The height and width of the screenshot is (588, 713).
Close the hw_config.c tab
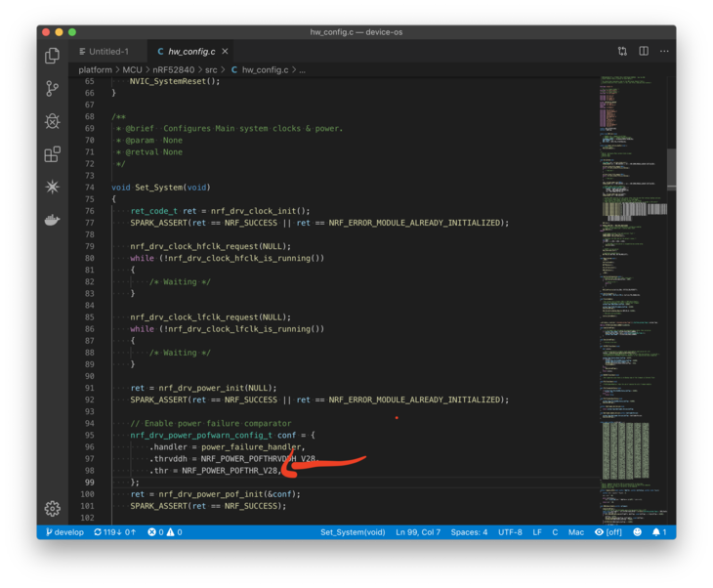point(225,52)
